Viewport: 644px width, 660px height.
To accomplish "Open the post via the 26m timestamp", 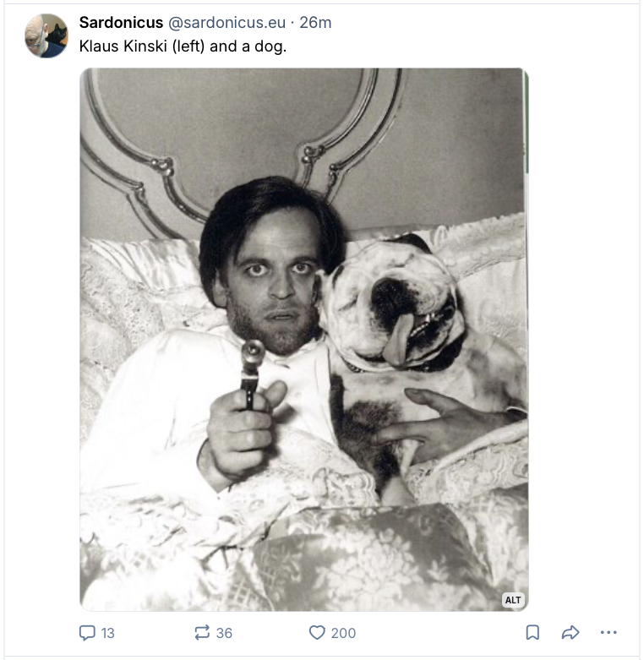I will (315, 23).
